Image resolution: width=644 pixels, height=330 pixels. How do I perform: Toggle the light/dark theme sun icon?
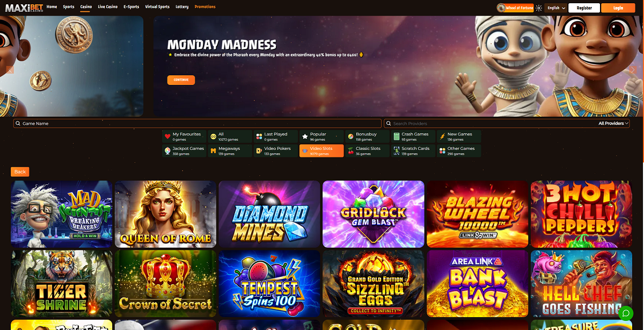(x=539, y=8)
